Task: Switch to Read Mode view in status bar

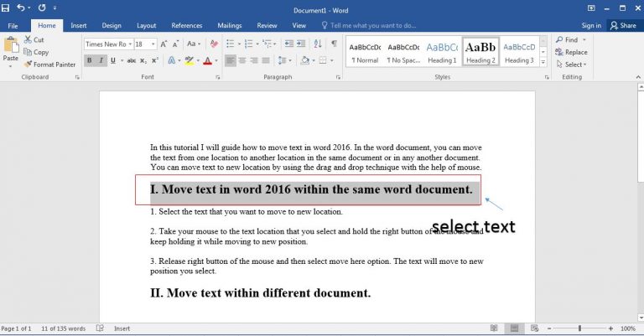Action: pyautogui.click(x=494, y=328)
